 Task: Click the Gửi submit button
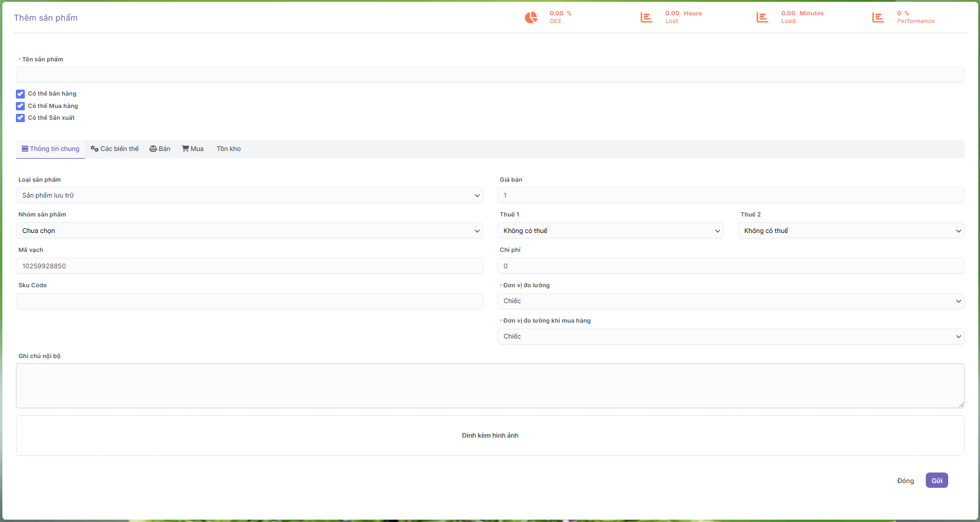pyautogui.click(x=936, y=481)
